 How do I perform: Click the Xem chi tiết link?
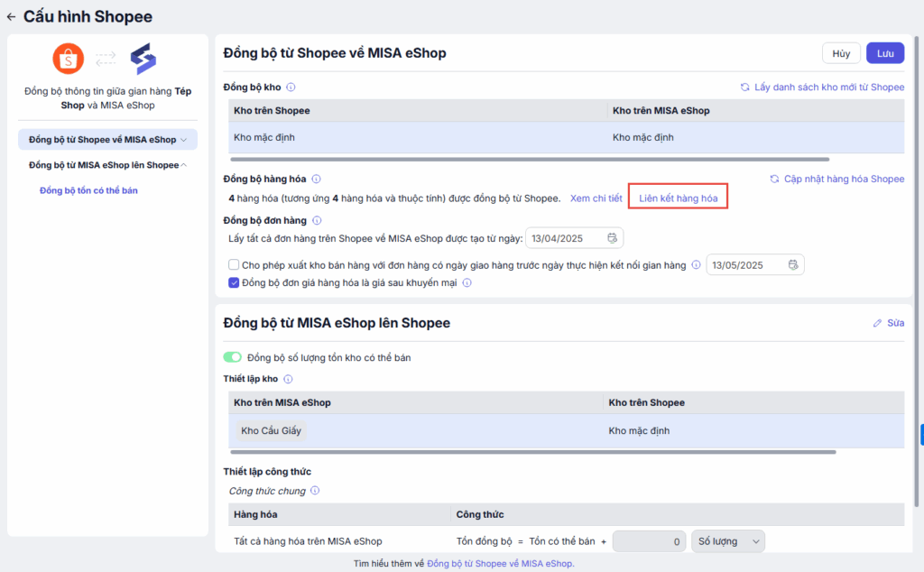pos(596,198)
